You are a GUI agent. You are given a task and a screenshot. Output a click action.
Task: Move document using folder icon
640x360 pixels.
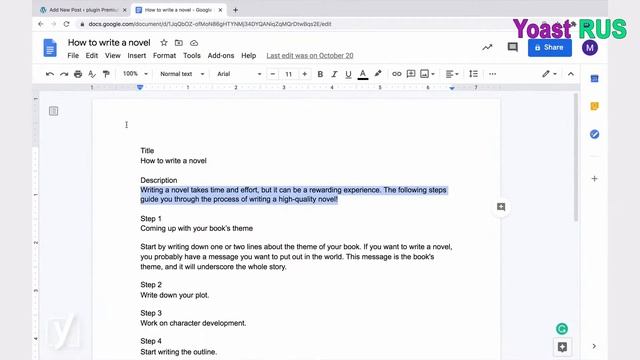(179, 42)
